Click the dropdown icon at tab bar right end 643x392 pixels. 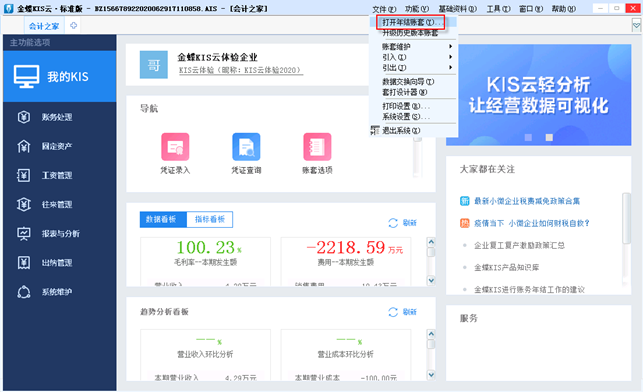point(636,26)
